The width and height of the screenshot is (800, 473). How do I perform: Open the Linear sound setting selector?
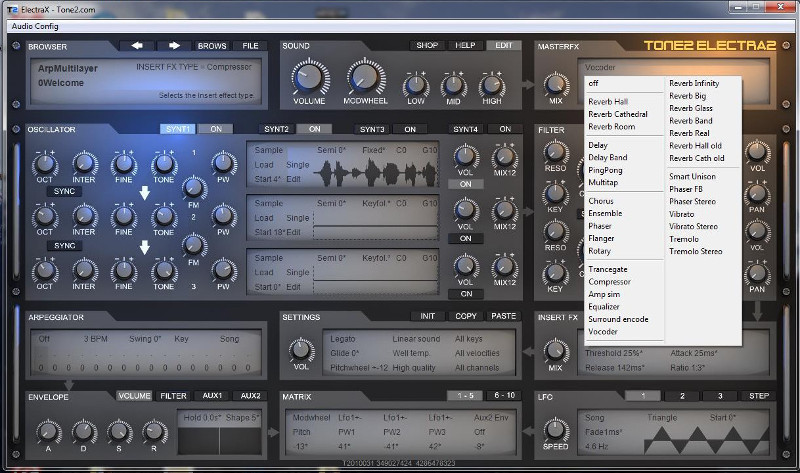point(416,339)
